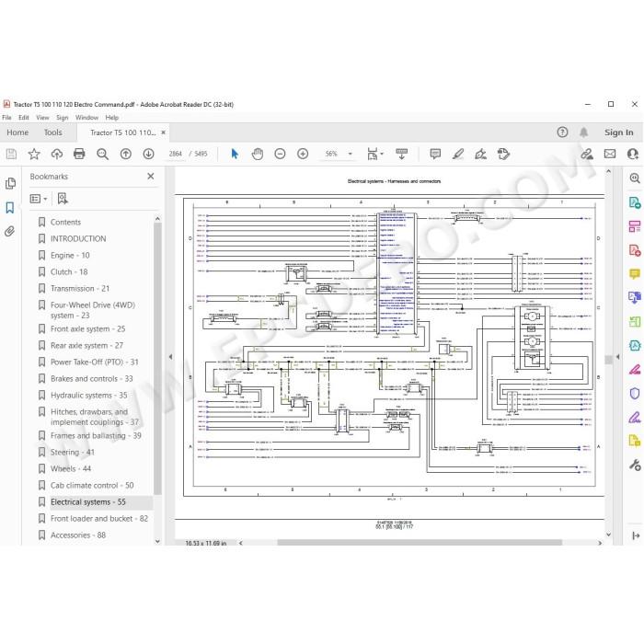Open the View menu

42,118
